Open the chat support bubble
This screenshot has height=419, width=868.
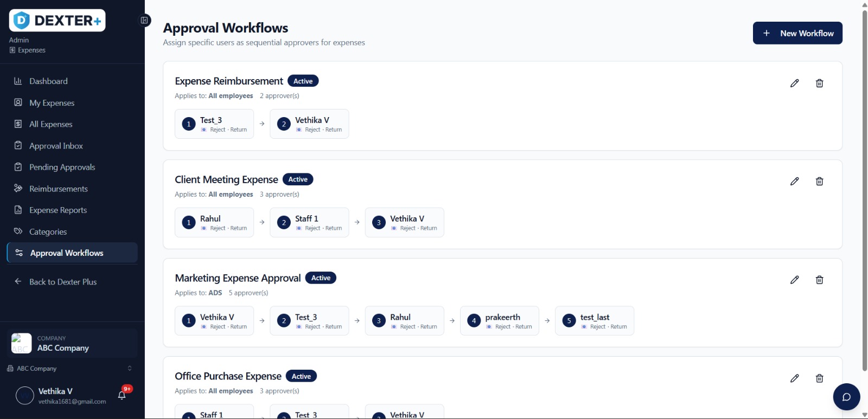pyautogui.click(x=846, y=397)
